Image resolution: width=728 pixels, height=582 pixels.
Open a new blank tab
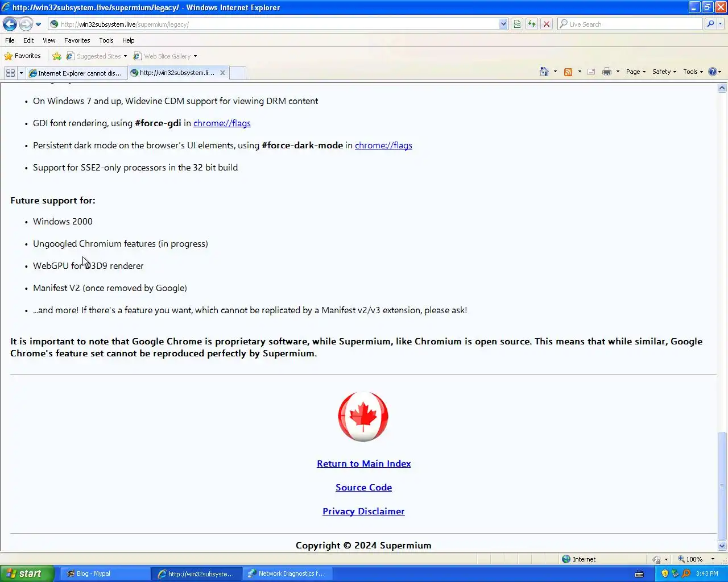[238, 73]
